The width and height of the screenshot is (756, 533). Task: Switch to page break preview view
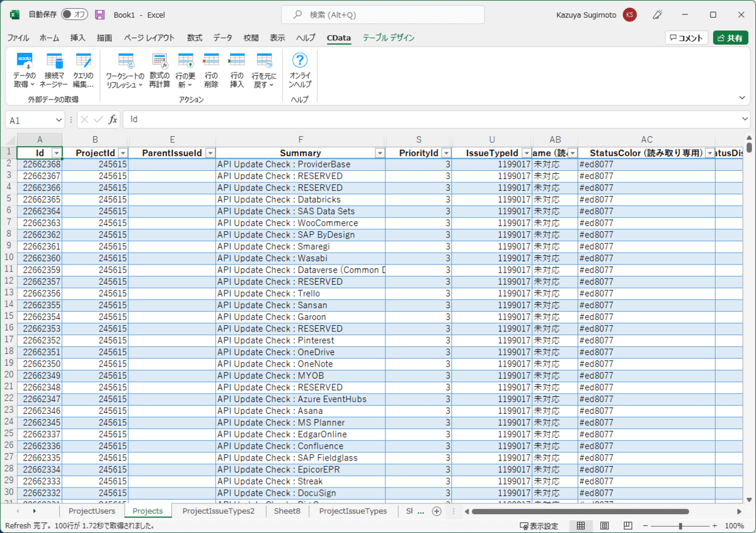626,526
